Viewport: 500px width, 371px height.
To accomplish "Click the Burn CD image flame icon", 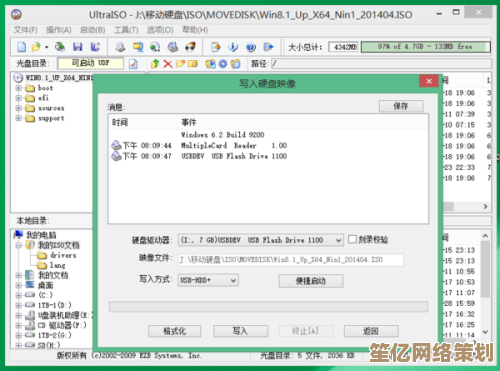I will click(x=190, y=47).
